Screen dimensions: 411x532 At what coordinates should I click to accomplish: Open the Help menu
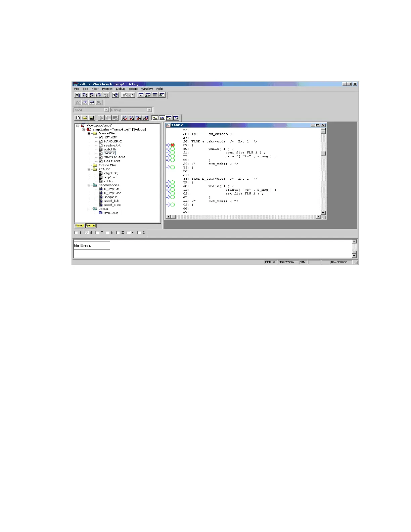(x=159, y=89)
